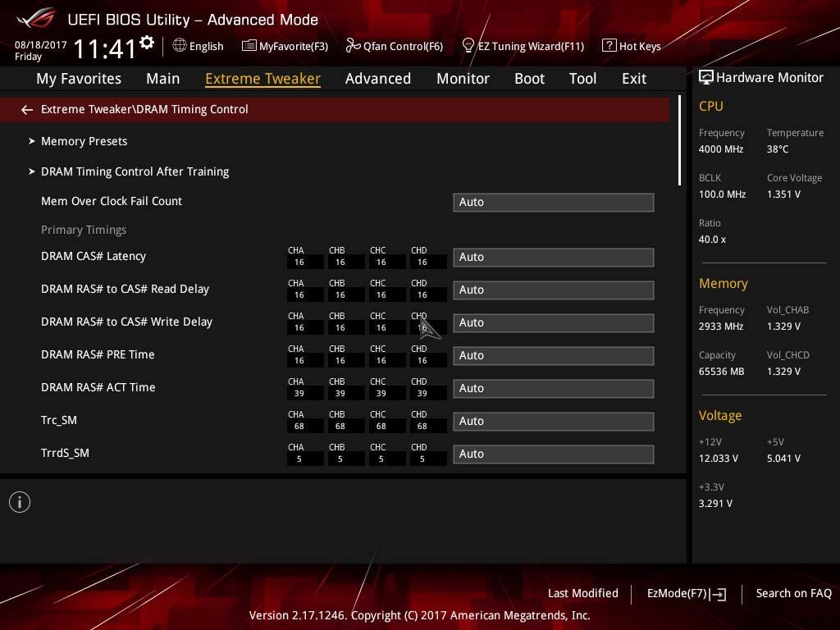Select the Trc_SM Auto field

click(x=554, y=421)
